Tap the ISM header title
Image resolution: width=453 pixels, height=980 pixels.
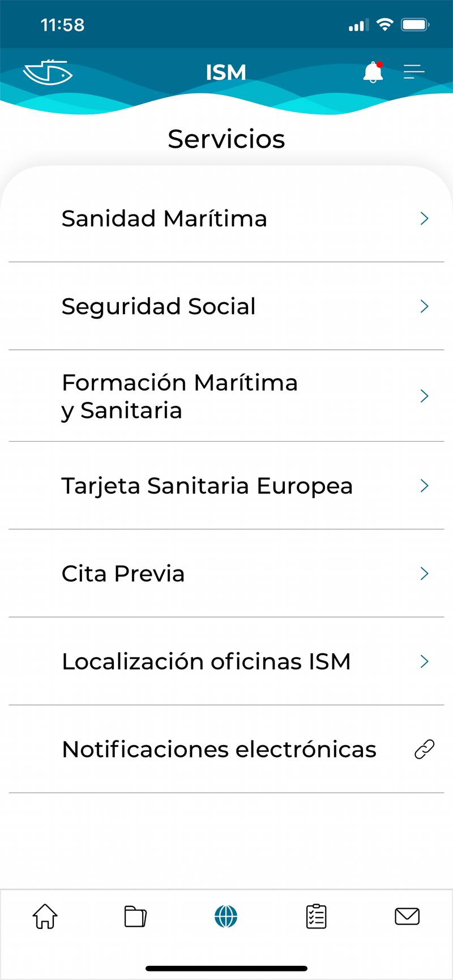click(x=226, y=72)
